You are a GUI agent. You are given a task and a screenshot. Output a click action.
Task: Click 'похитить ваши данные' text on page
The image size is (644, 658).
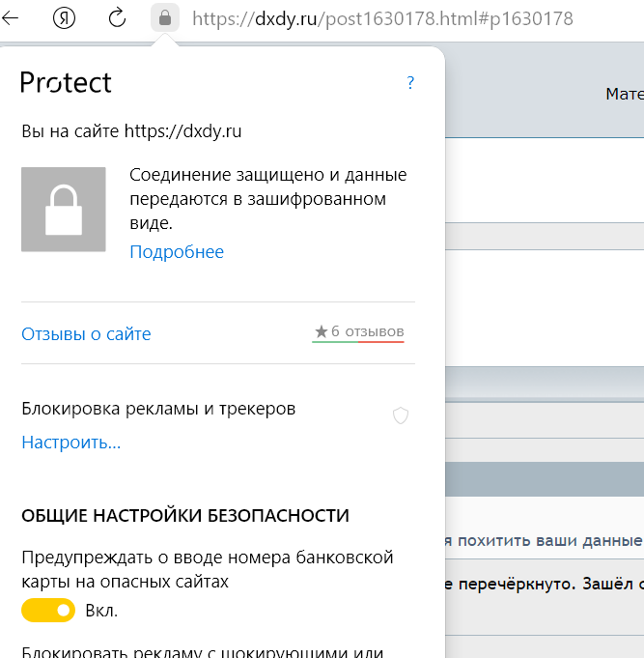550,540
